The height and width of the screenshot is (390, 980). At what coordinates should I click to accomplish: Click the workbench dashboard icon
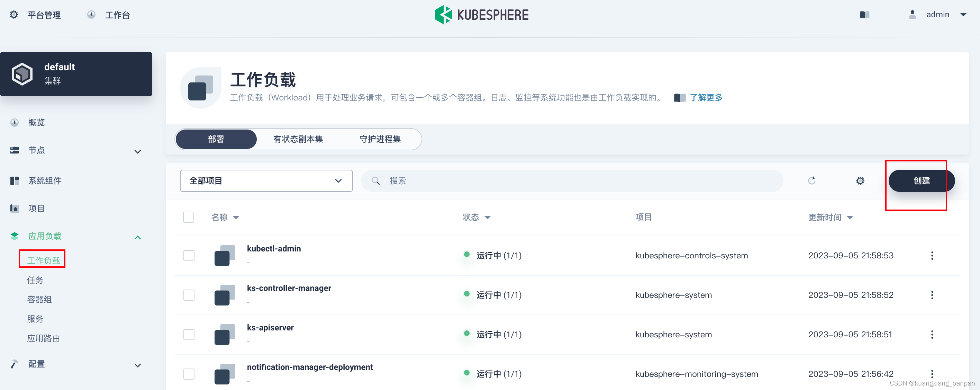91,15
